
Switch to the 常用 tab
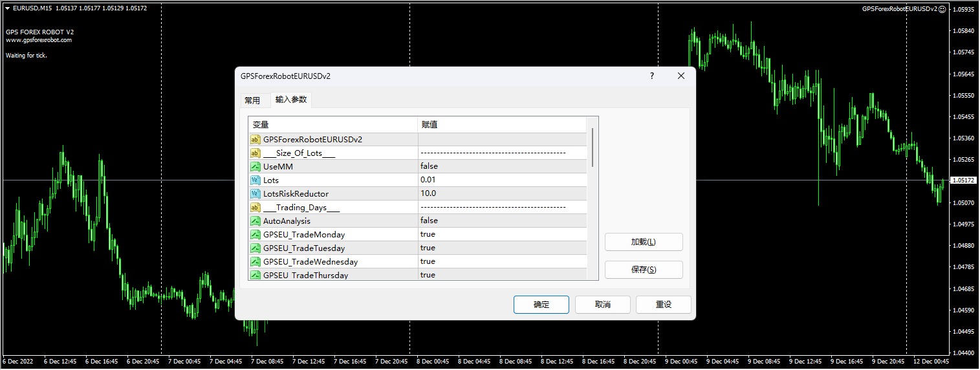pyautogui.click(x=252, y=100)
